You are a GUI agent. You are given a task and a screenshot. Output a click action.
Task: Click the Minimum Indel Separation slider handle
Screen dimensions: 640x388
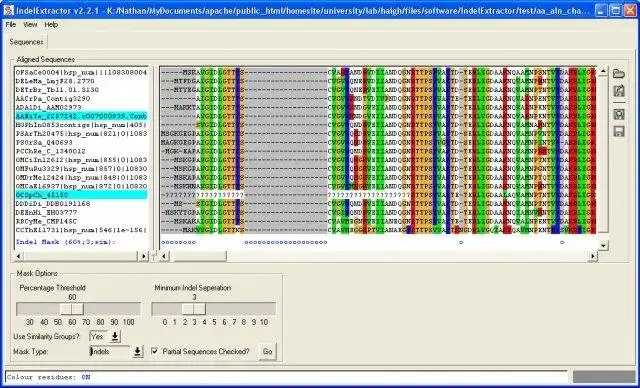point(194,309)
